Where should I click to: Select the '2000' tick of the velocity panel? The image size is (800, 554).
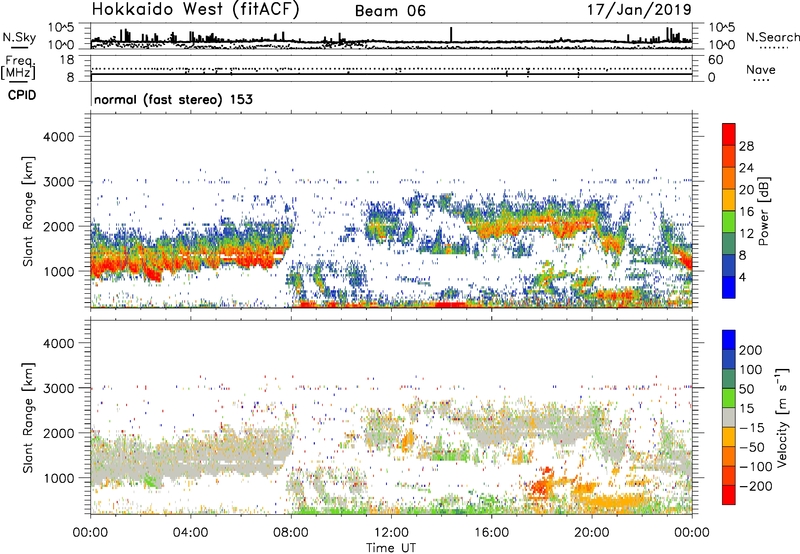pos(58,433)
